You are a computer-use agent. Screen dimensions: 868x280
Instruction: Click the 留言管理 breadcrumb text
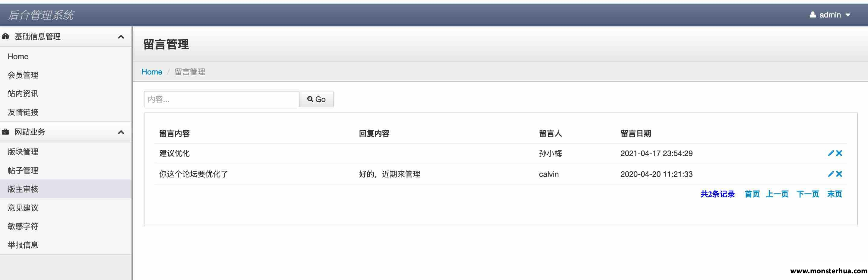[190, 72]
